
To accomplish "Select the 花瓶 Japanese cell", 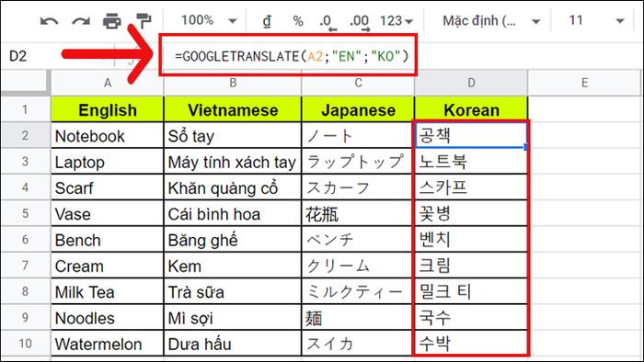I will 357,213.
